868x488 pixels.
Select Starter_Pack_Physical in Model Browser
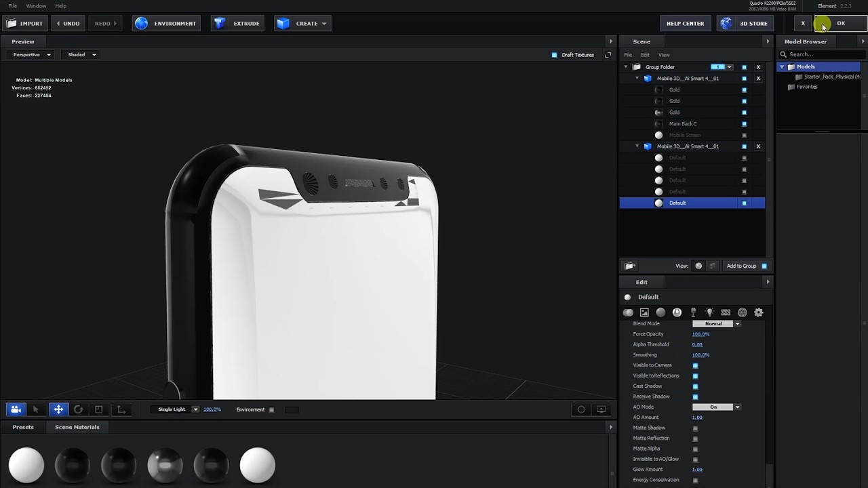click(828, 77)
